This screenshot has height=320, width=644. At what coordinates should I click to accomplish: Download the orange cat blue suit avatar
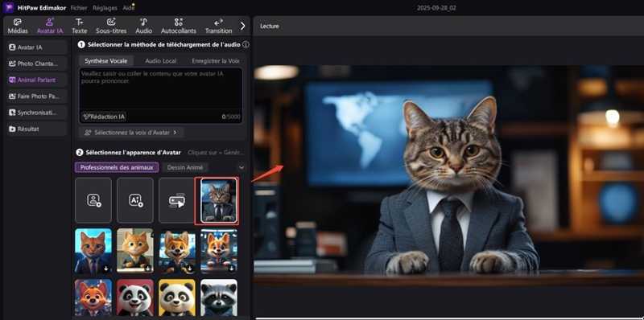click(105, 269)
